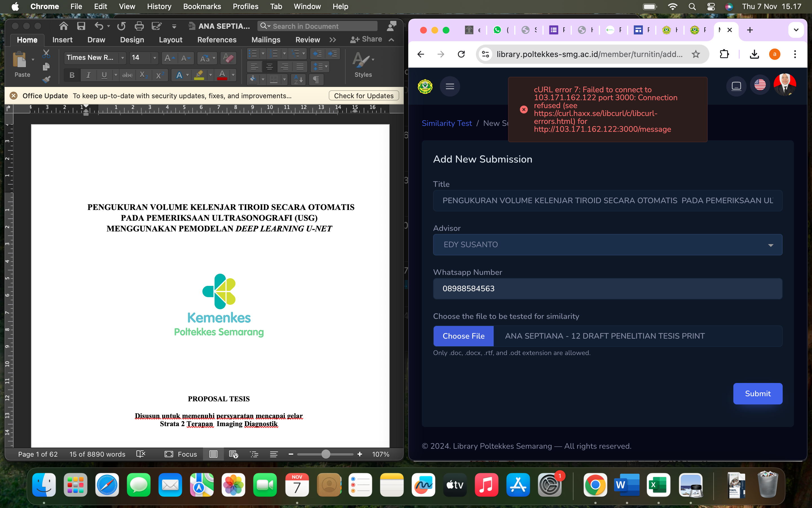This screenshot has height=508, width=812.
Task: Toggle show paragraph marks pilcrow
Action: 316,80
